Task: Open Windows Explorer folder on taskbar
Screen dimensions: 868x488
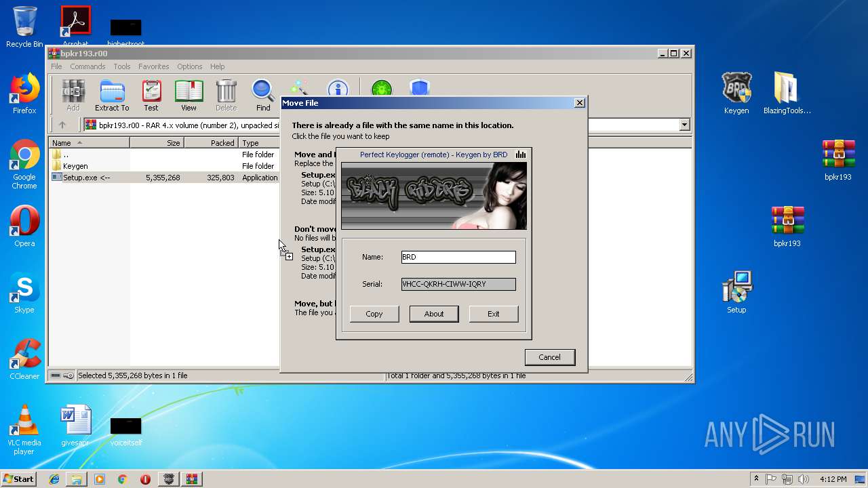Action: point(77,479)
